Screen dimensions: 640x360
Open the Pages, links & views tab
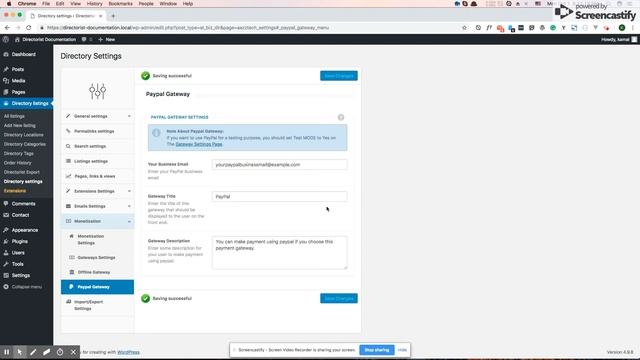[x=98, y=176]
